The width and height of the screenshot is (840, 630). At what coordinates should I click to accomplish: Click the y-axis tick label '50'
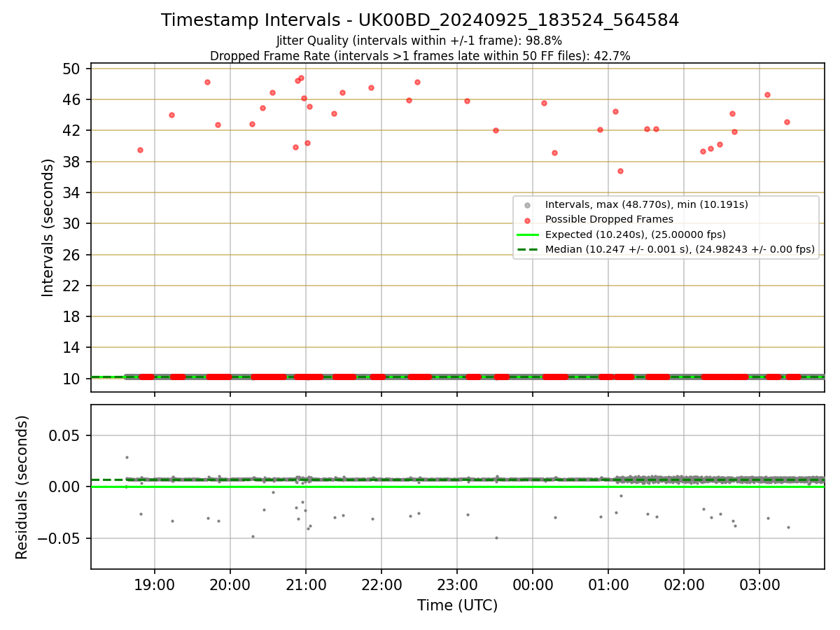pyautogui.click(x=73, y=69)
